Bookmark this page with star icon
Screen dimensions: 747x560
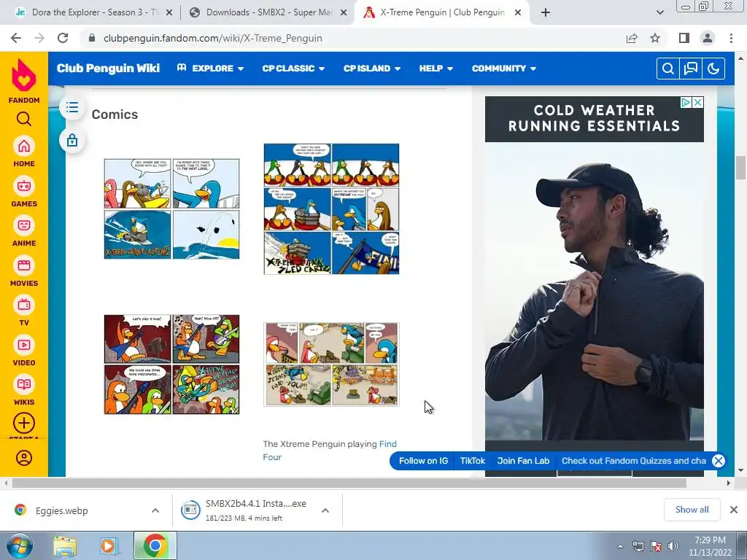pos(655,38)
